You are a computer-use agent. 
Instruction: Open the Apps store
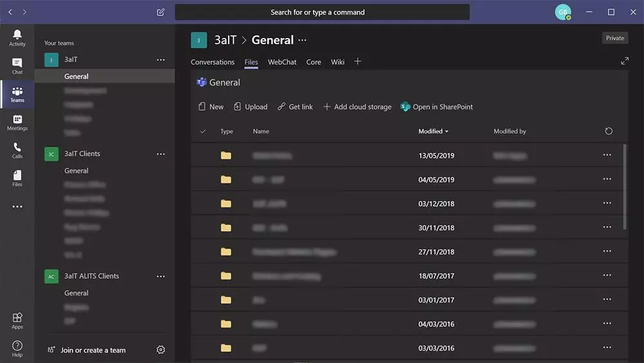click(17, 321)
